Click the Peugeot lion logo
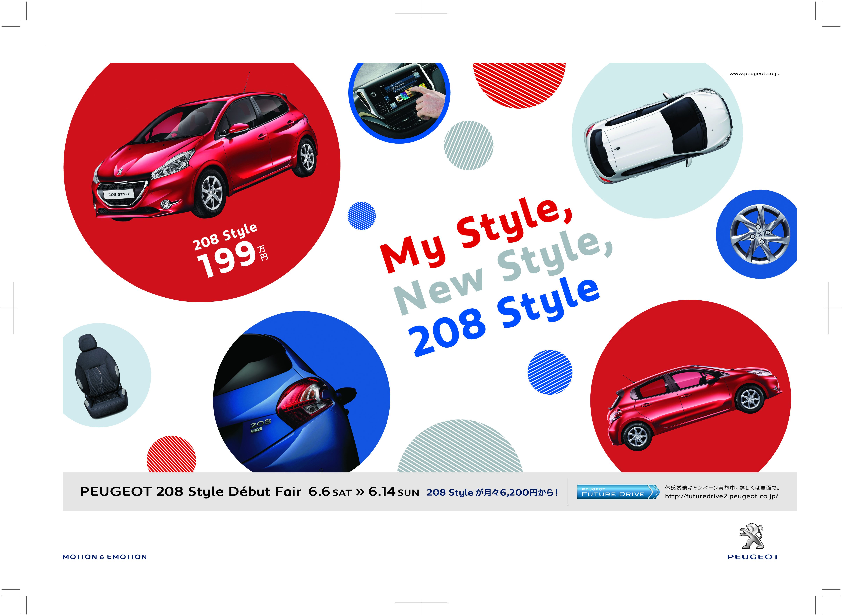This screenshot has width=842, height=616. coord(752,536)
